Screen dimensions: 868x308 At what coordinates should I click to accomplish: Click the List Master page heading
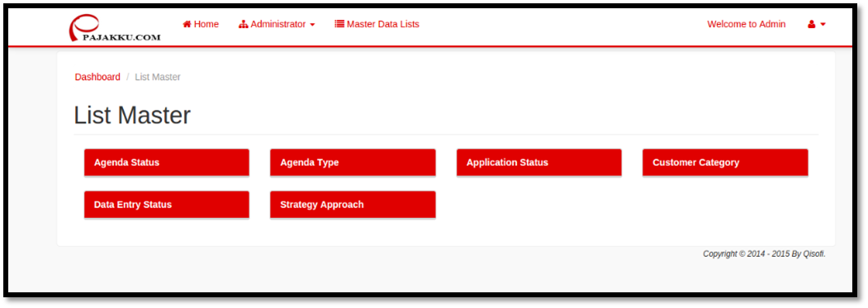point(132,116)
